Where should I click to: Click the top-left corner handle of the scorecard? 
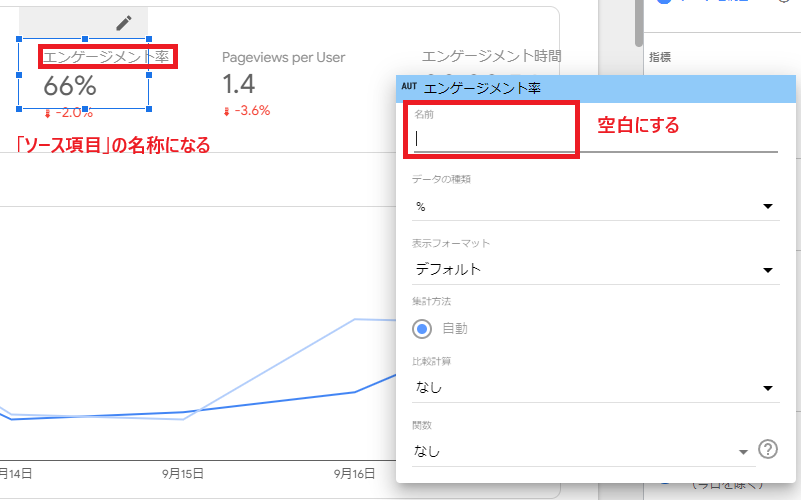click(19, 40)
